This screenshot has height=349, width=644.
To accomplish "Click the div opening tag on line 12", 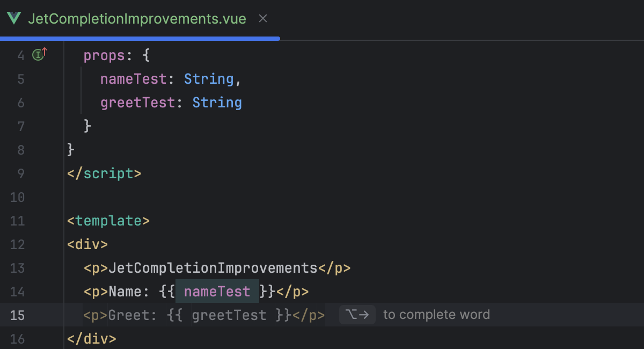I will pos(87,244).
